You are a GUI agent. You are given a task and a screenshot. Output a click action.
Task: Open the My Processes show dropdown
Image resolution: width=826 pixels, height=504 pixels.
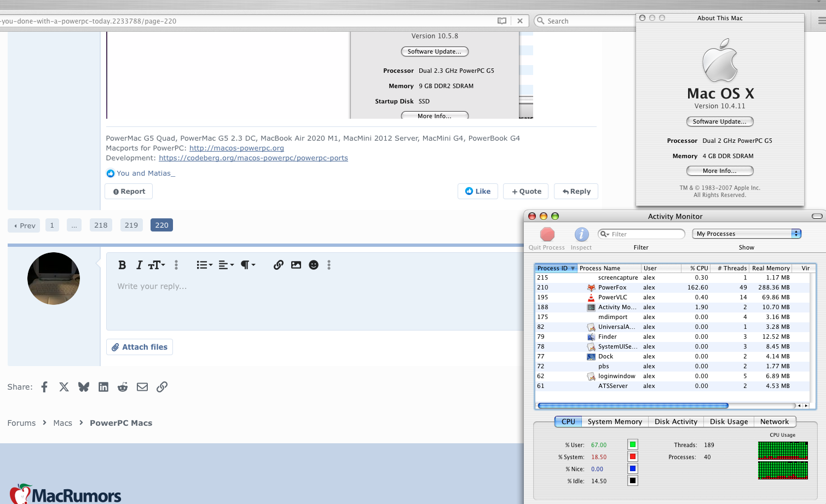(747, 234)
